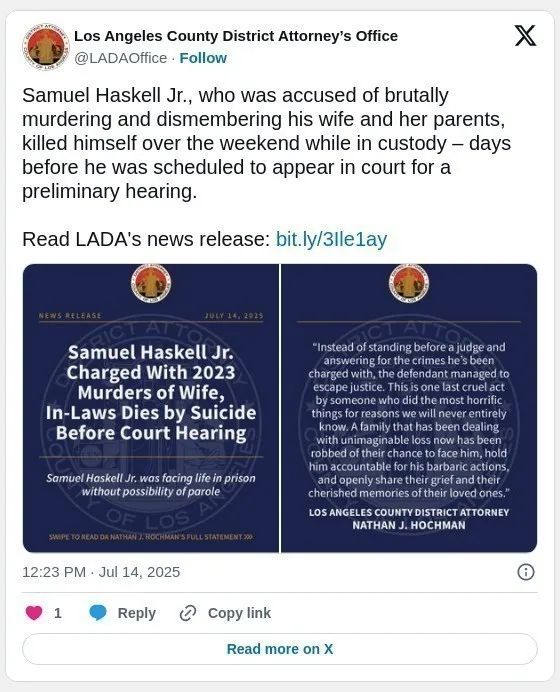The height and width of the screenshot is (692, 560).
Task: Click the chain link copy icon
Action: [x=188, y=613]
